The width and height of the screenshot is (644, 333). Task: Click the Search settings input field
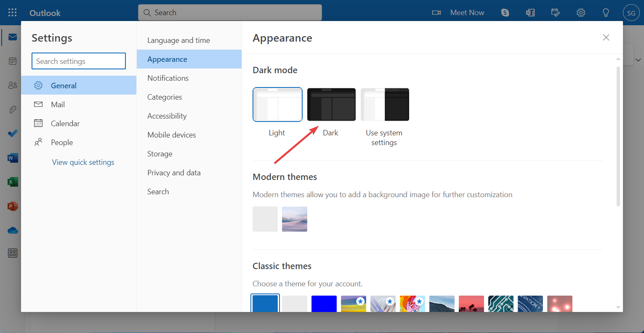(79, 61)
